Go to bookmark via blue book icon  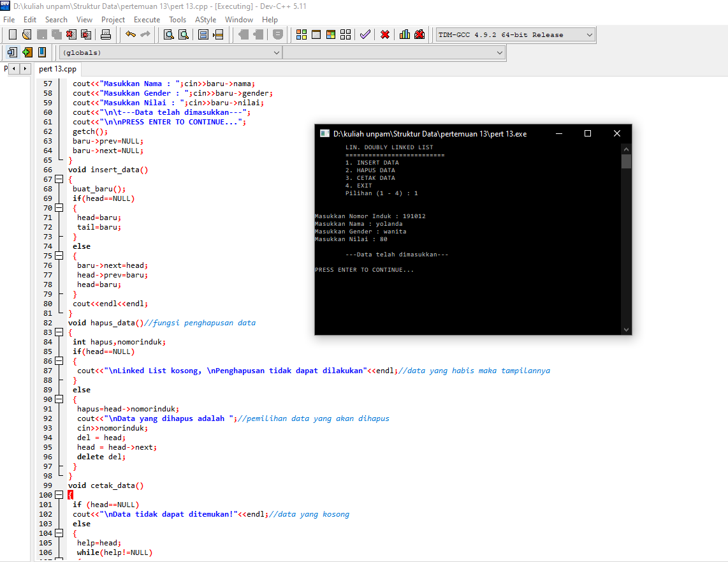click(42, 52)
